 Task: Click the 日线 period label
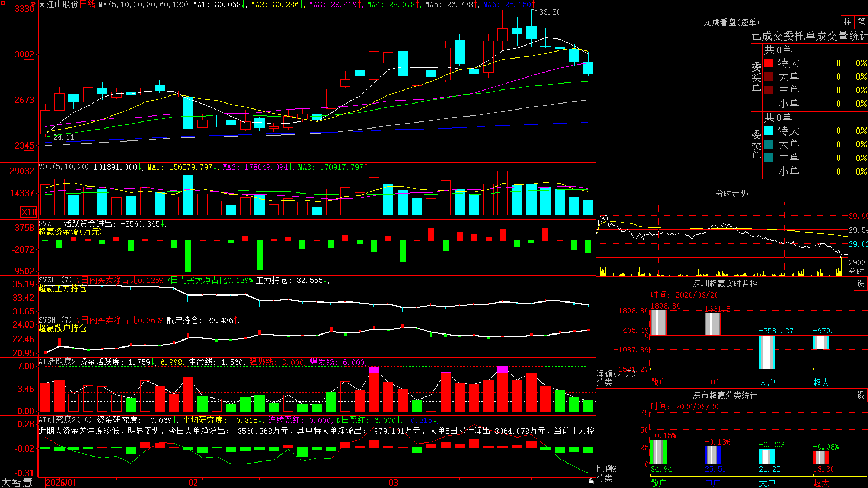tap(87, 4)
